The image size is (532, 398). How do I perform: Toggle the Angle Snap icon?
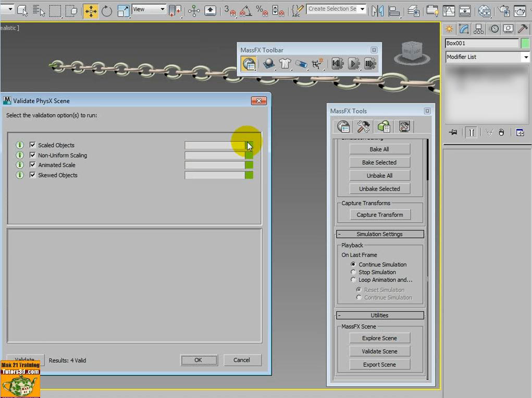click(x=245, y=10)
